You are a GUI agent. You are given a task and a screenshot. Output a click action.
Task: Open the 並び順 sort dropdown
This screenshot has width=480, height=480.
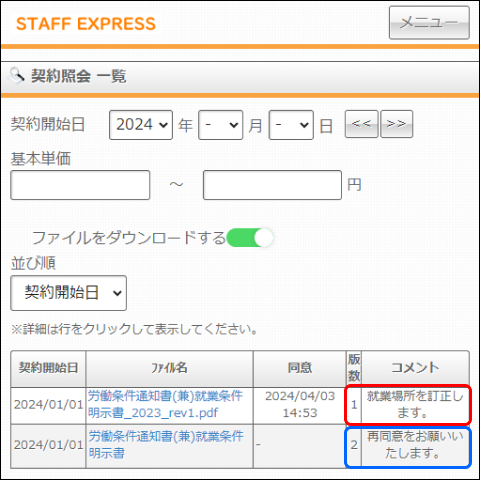[69, 293]
